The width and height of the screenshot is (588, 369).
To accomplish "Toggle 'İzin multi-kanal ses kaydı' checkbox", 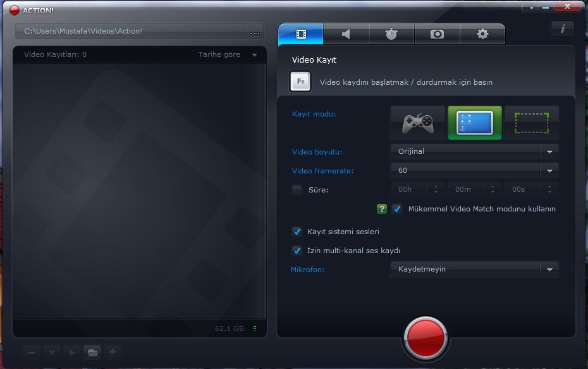I will (297, 251).
